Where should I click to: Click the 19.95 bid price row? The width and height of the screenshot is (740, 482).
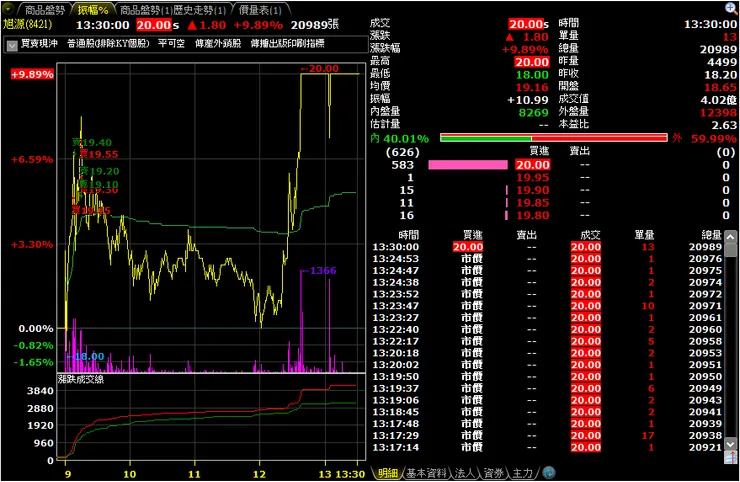click(532, 178)
